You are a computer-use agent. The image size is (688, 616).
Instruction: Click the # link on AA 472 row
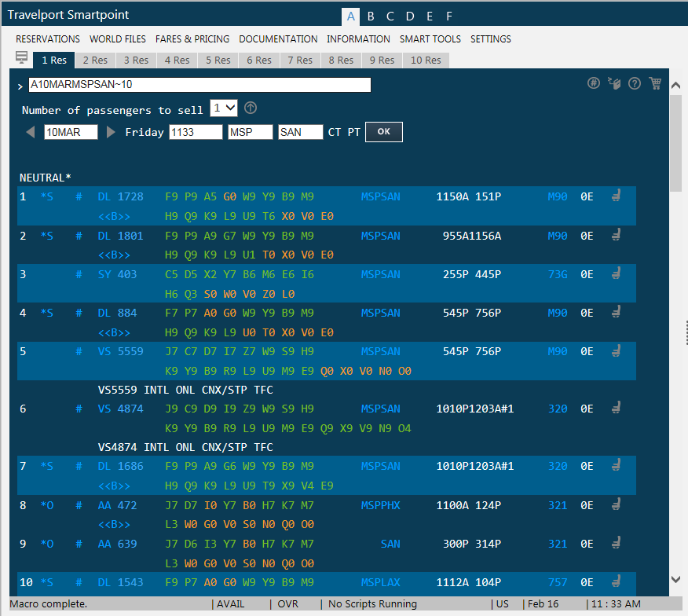tap(79, 505)
